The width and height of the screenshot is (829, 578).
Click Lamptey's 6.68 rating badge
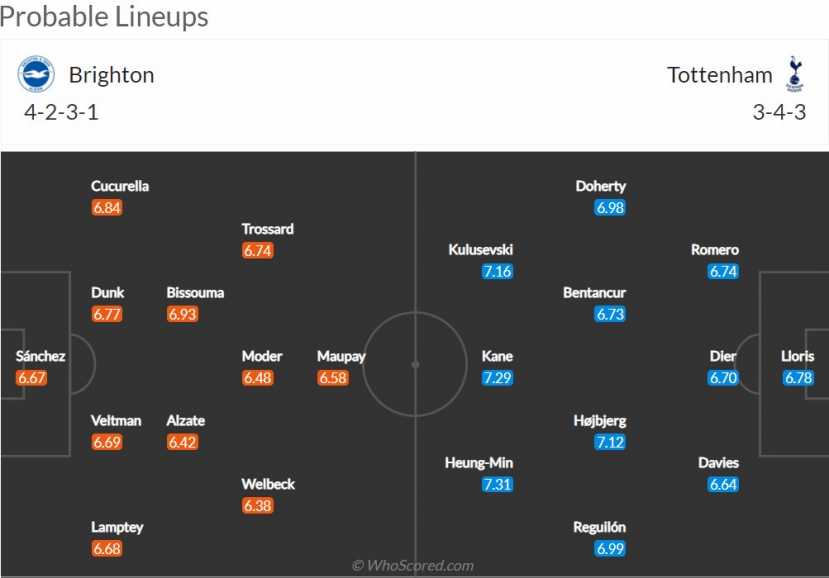click(107, 548)
